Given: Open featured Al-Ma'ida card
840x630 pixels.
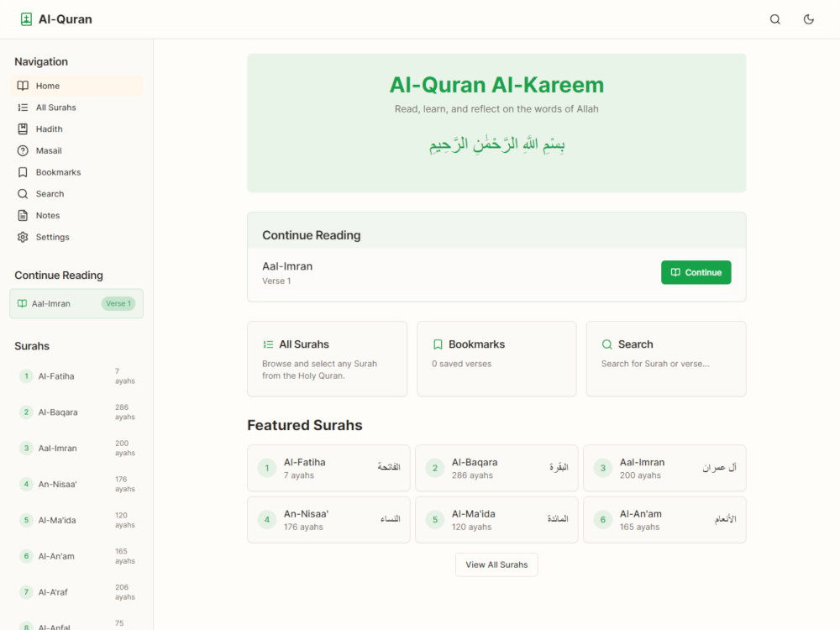Looking at the screenshot, I should (x=496, y=520).
